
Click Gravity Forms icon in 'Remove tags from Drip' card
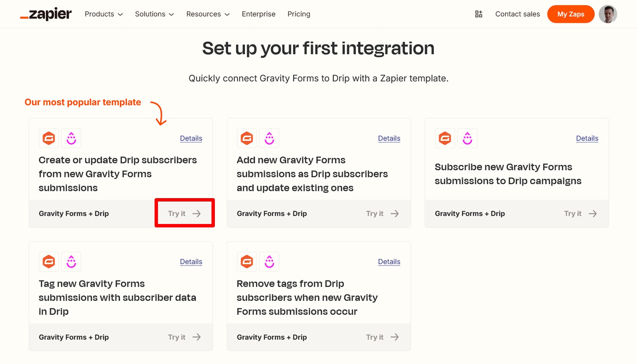247,262
